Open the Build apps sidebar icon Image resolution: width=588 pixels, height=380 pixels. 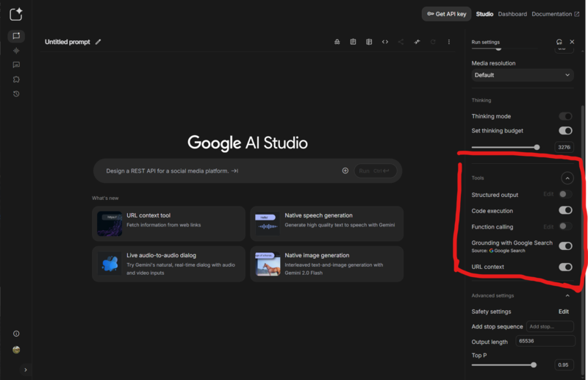tap(16, 79)
